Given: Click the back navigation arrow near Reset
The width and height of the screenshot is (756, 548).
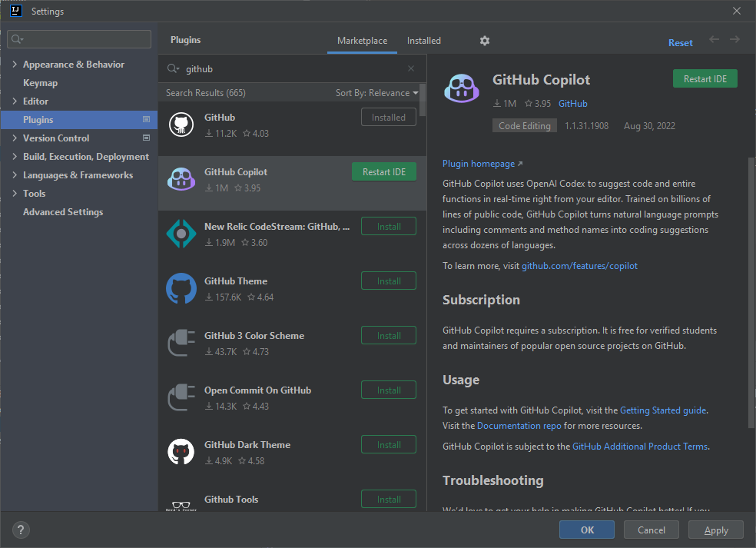Looking at the screenshot, I should [x=714, y=39].
